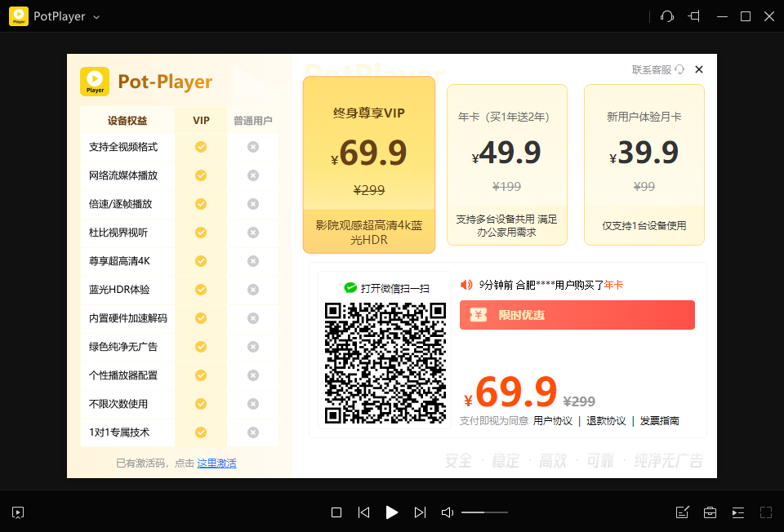Click the PotPlayer logo icon in title bar
Viewport: 784px width, 532px height.
click(x=19, y=16)
